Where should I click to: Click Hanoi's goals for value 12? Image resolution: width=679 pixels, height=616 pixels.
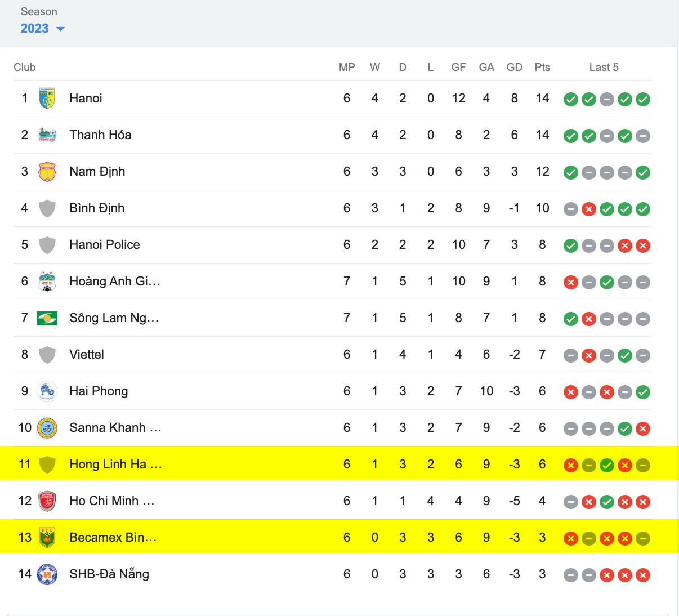tap(458, 99)
